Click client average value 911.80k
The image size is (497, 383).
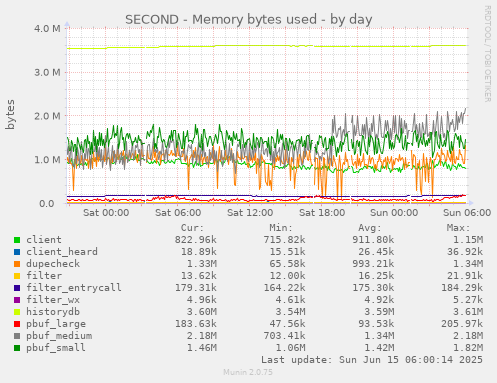(x=373, y=240)
